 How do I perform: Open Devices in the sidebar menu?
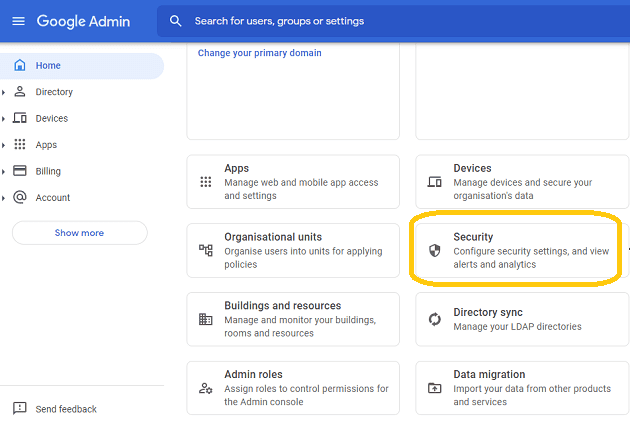coord(51,119)
